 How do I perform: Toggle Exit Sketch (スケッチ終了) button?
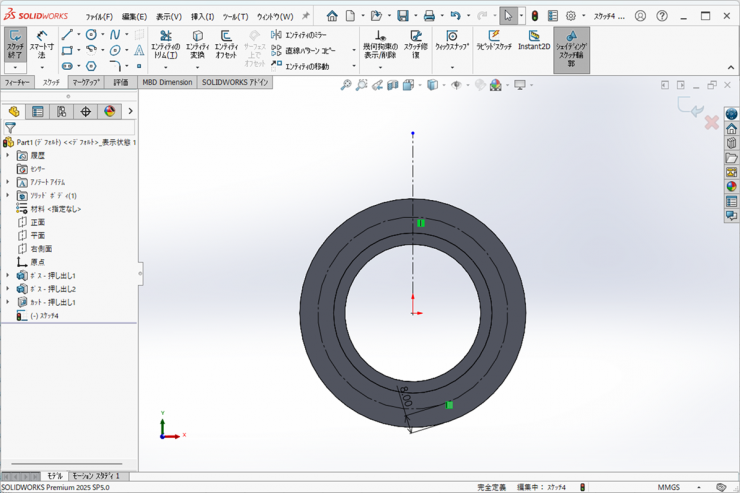click(x=15, y=43)
